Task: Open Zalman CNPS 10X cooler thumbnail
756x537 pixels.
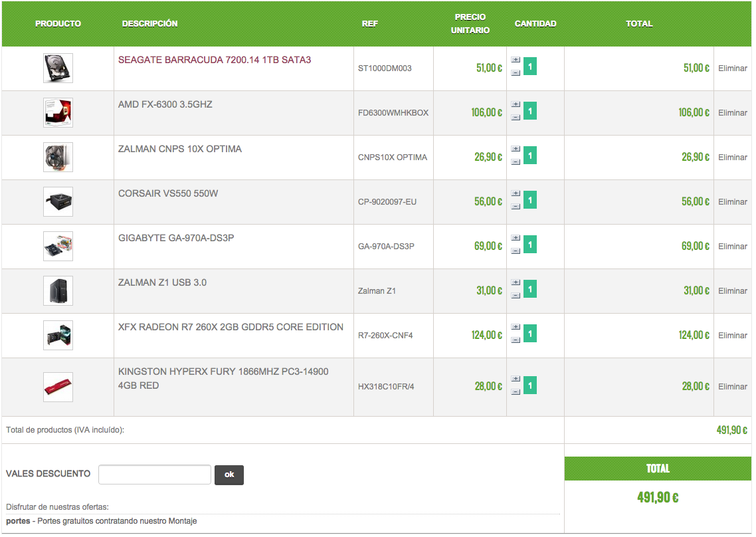Action: (x=58, y=157)
